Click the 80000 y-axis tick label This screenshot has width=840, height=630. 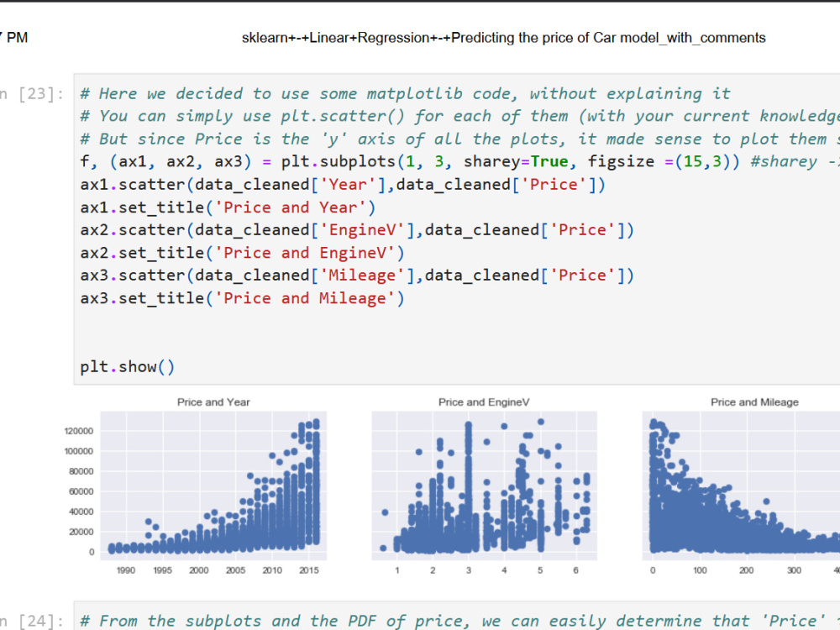(81, 471)
